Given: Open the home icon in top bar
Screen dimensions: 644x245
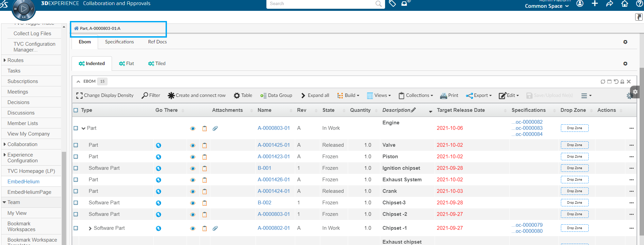Looking at the screenshot, I should (624, 4).
